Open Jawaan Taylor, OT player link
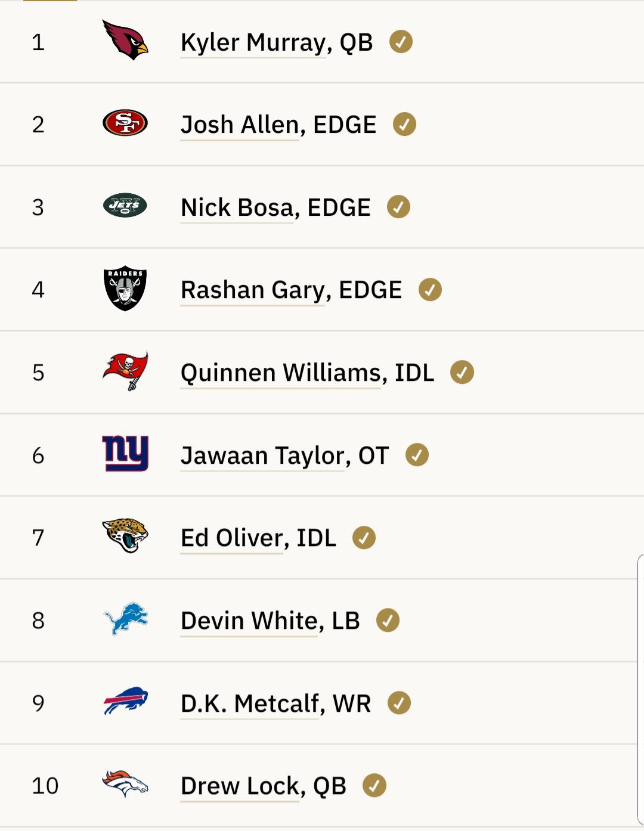The height and width of the screenshot is (831, 644). [x=284, y=455]
